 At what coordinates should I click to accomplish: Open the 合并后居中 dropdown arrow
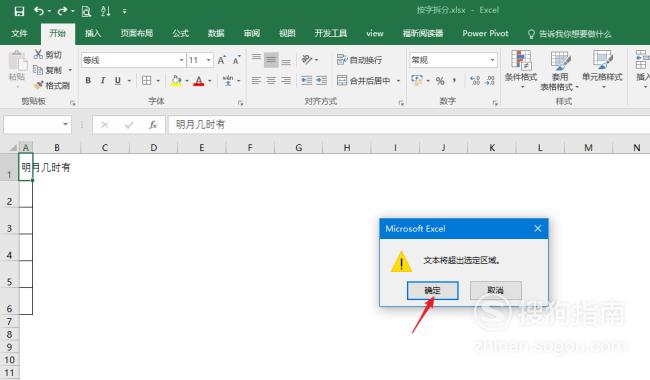click(398, 80)
